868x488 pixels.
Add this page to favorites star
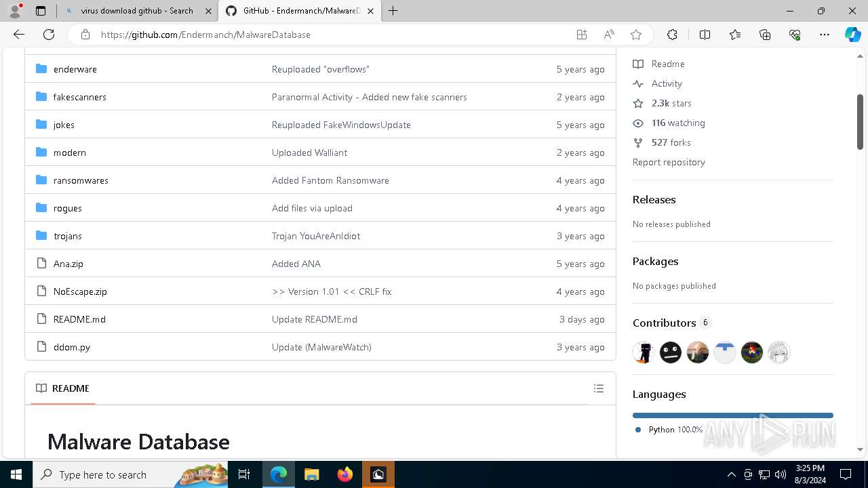click(x=636, y=35)
